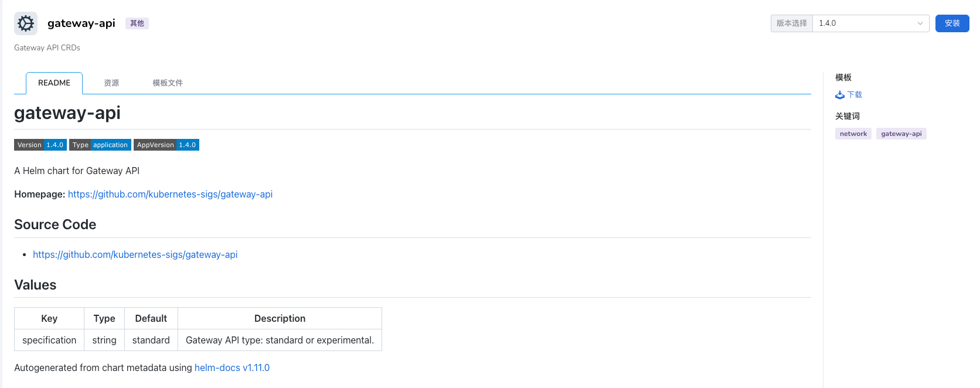Image resolution: width=980 pixels, height=388 pixels.
Task: Click the gateway-api gear chart icon
Action: click(x=26, y=23)
